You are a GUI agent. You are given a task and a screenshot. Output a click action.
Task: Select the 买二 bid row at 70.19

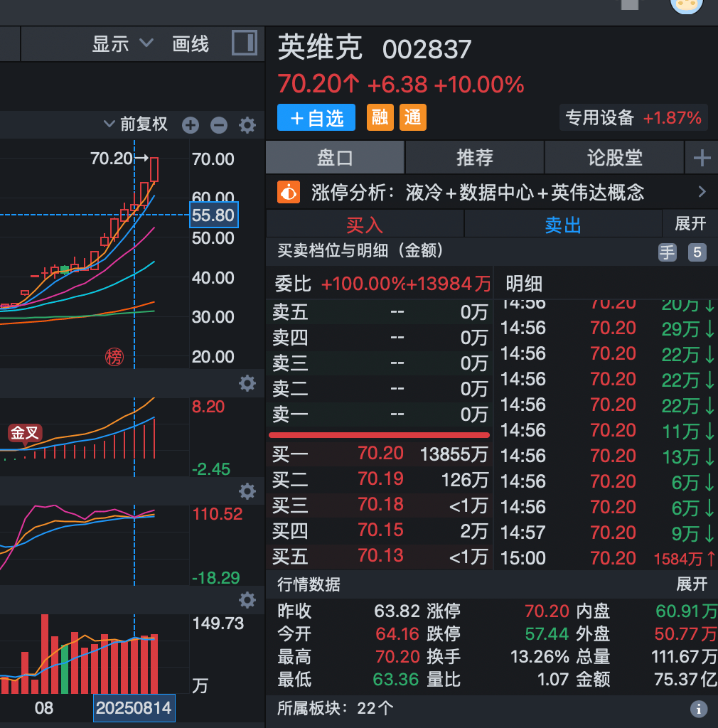coord(380,480)
